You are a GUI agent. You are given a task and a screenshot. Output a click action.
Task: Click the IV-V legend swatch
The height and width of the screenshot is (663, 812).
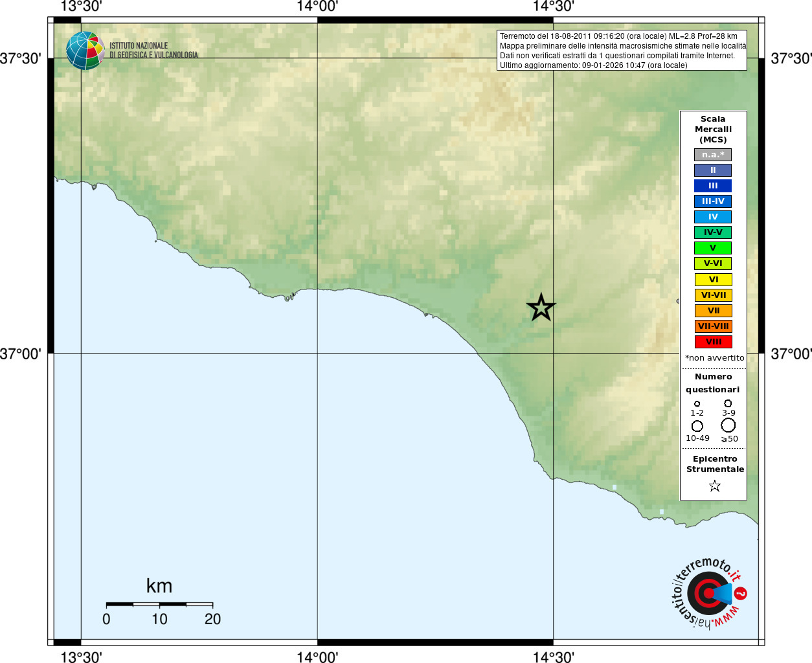tap(713, 232)
